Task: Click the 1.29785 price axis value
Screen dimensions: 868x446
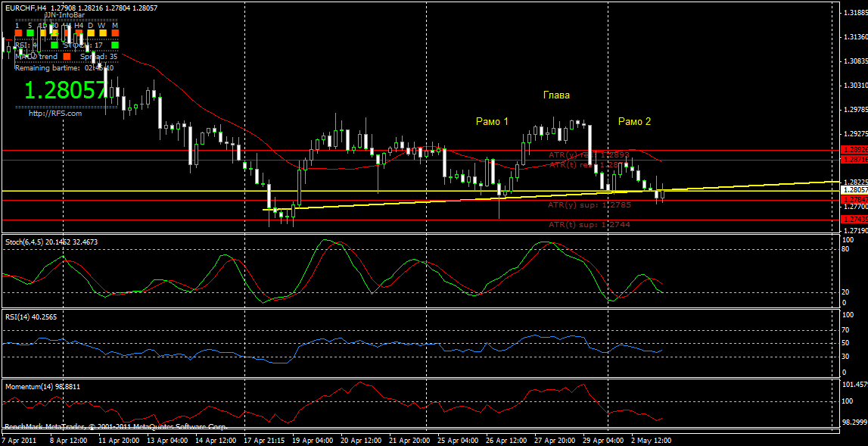Action: [854, 110]
